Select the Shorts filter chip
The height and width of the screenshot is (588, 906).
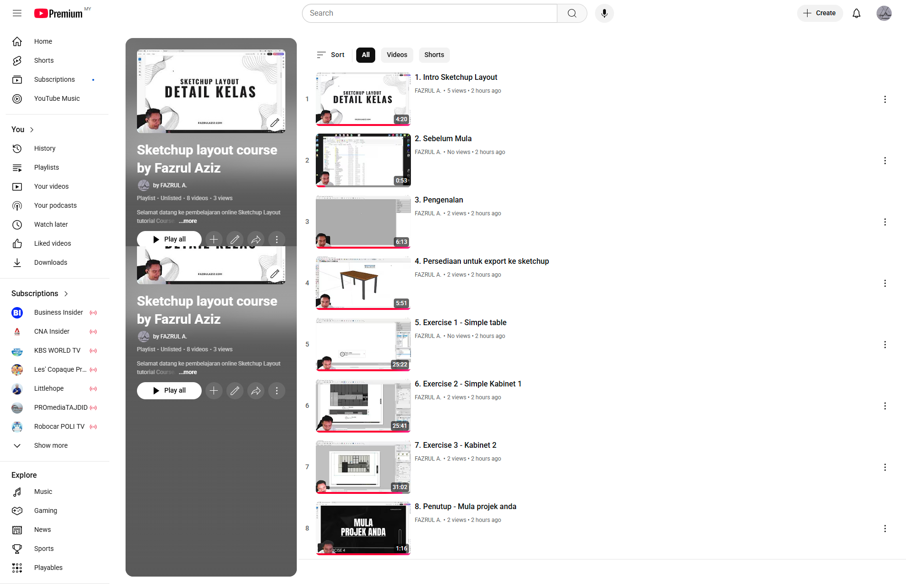point(434,55)
